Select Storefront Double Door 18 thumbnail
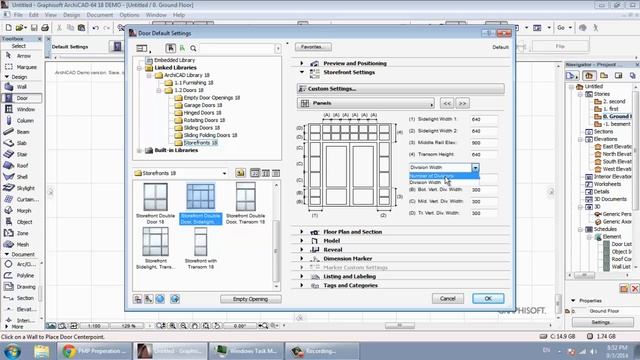640x360 pixels. tap(156, 203)
